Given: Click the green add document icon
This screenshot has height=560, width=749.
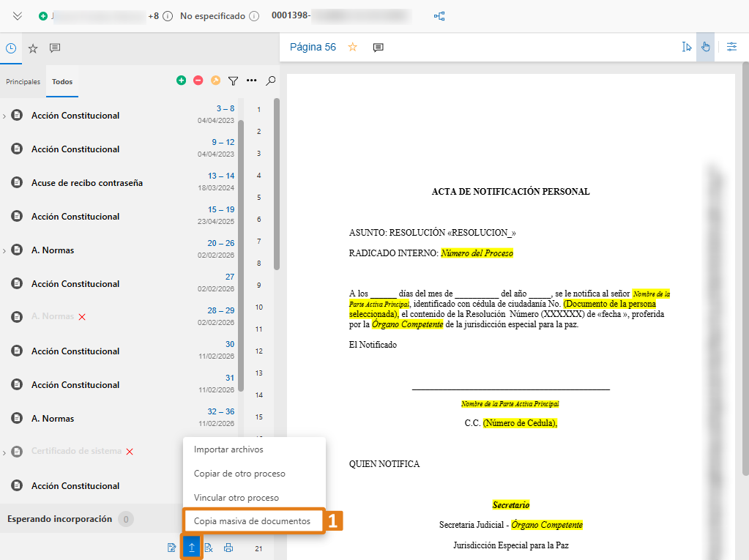Looking at the screenshot, I should (x=181, y=81).
